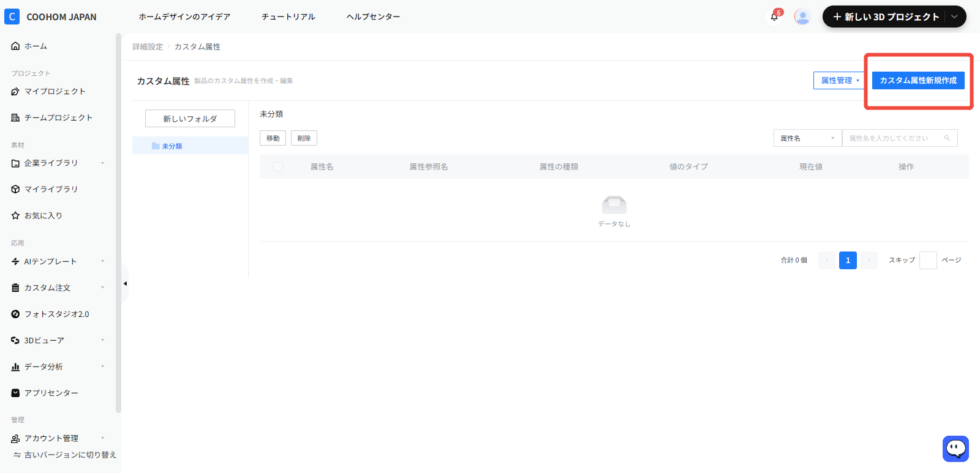Click the 属性の種類 column header

(x=559, y=166)
